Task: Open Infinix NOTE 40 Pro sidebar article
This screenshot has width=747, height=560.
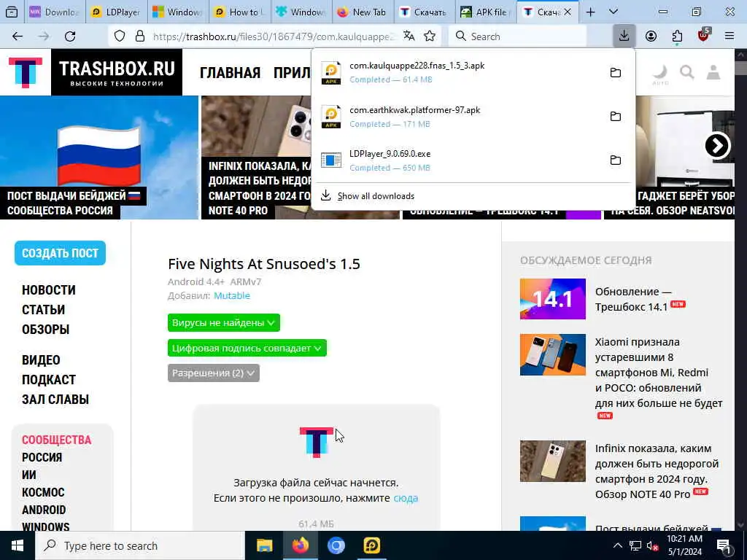Action: (657, 471)
